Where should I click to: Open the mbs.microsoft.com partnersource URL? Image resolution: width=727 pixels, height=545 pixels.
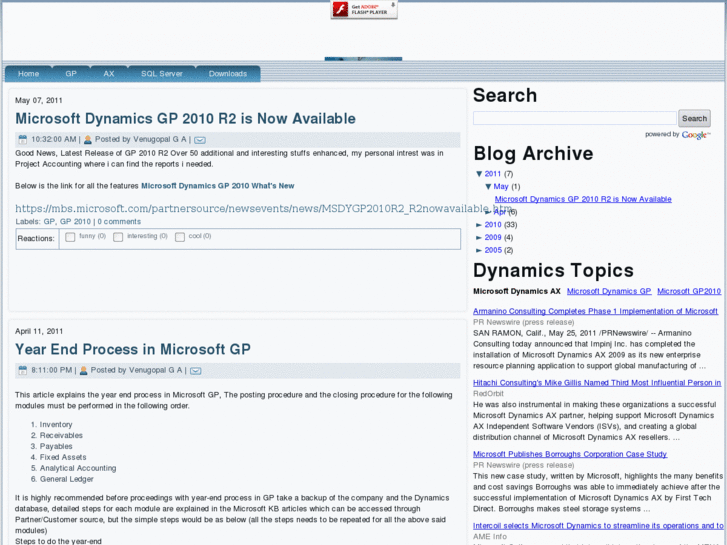point(263,209)
